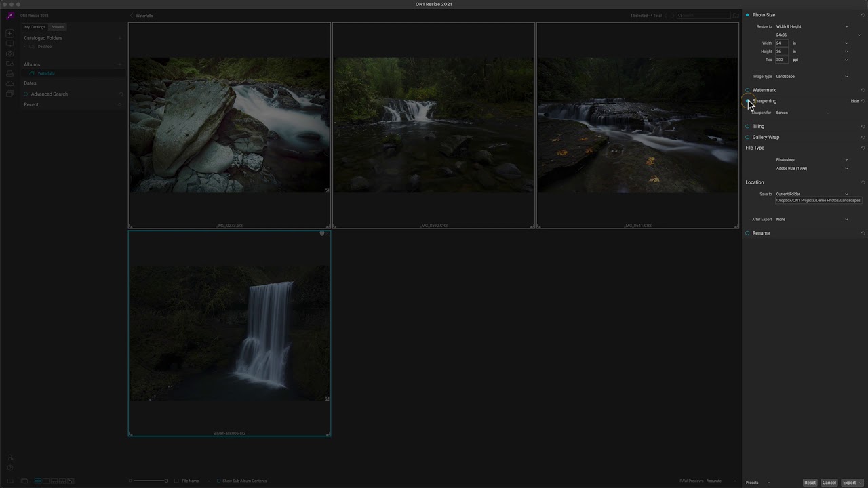Reset the File Type section
Screen dimensions: 868x488
point(863,148)
